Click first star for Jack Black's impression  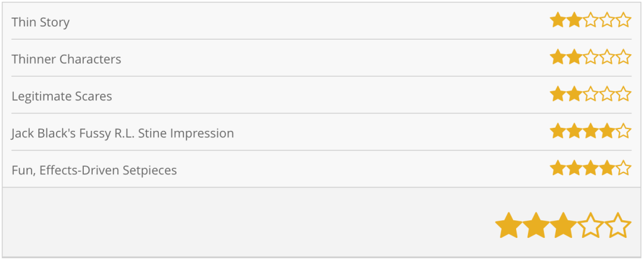558,132
